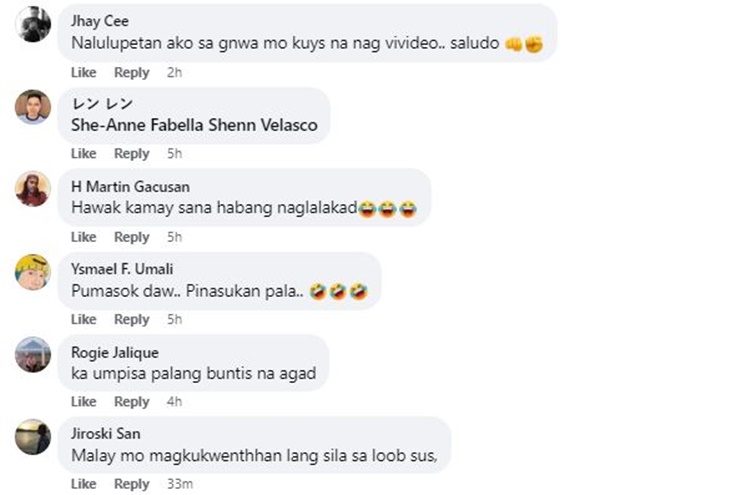Like Jhay Cee's comment

pyautogui.click(x=84, y=72)
